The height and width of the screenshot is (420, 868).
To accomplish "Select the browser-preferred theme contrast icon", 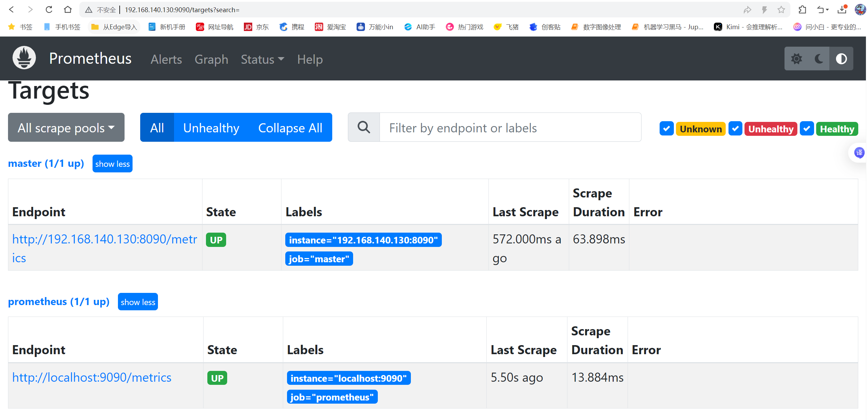I will 841,59.
